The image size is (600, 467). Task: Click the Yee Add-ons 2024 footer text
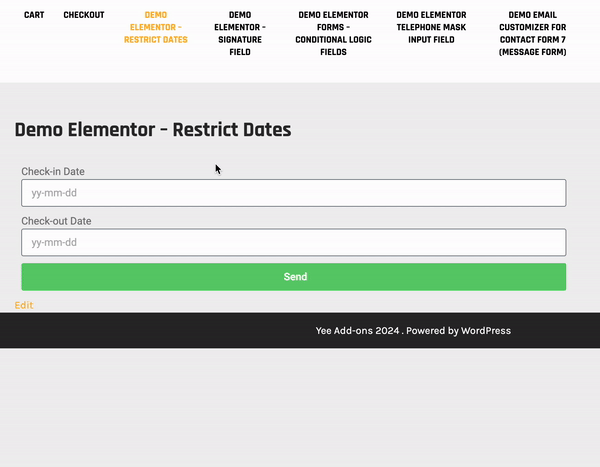click(x=357, y=330)
